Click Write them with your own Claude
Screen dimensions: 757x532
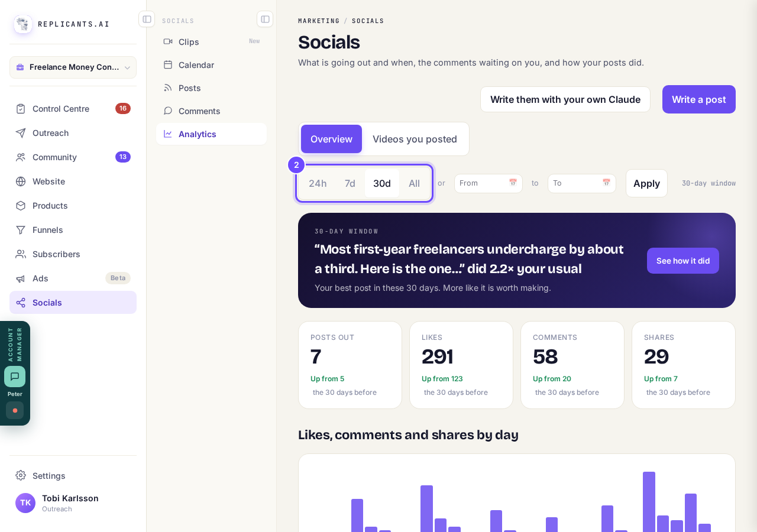tap(565, 99)
